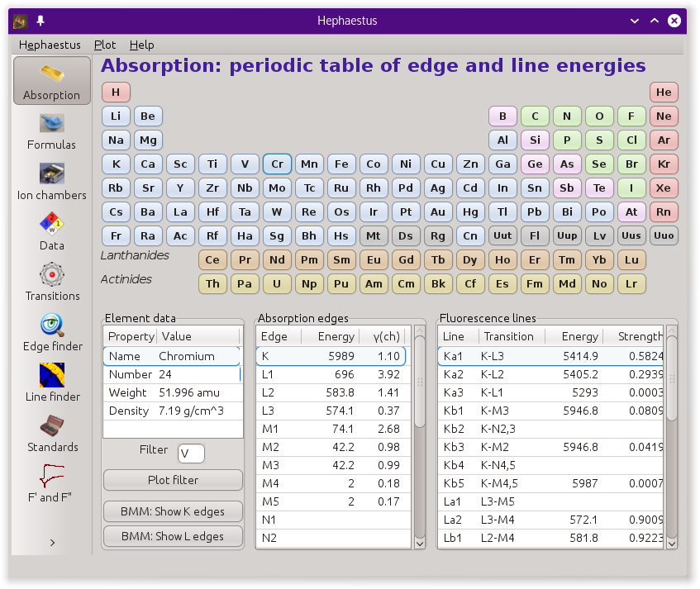Select the Weight 51.996 amu row

pyautogui.click(x=174, y=392)
